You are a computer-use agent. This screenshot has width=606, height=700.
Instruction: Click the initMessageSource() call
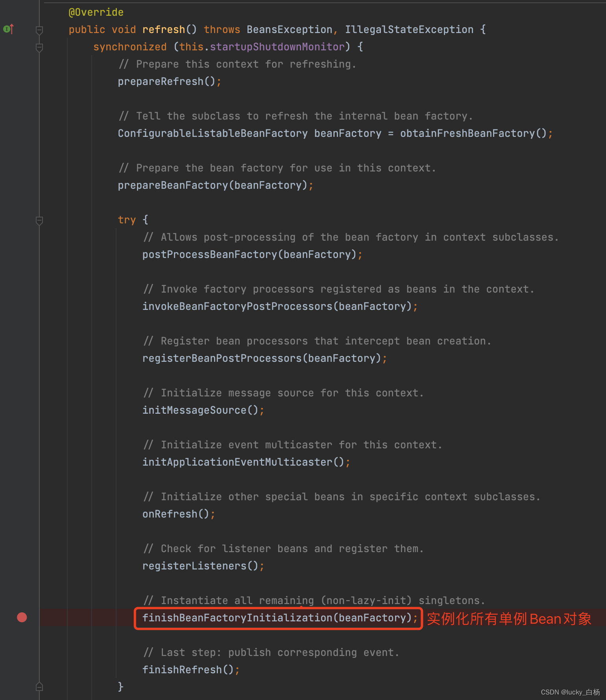tap(200, 410)
